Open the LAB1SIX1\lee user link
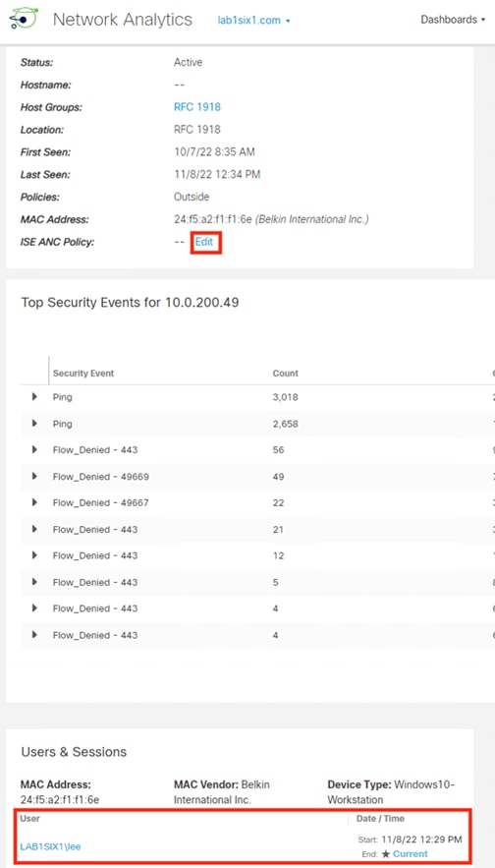 point(50,846)
